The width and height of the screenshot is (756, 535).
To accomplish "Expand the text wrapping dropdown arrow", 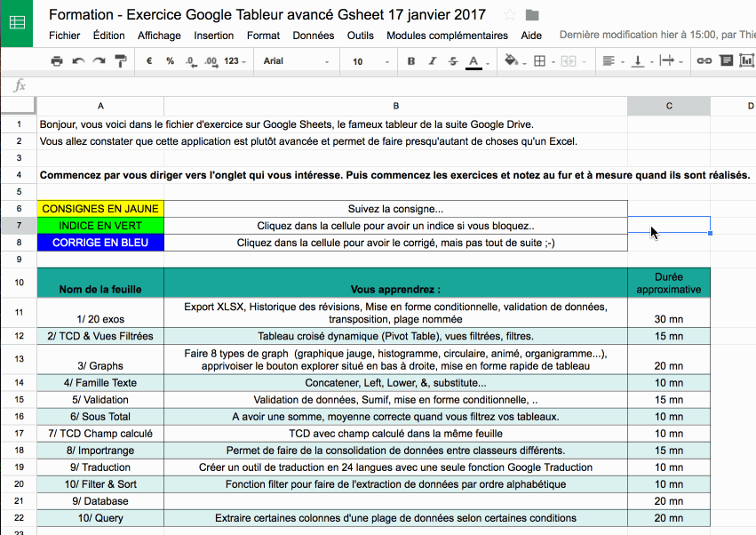I will [680, 62].
